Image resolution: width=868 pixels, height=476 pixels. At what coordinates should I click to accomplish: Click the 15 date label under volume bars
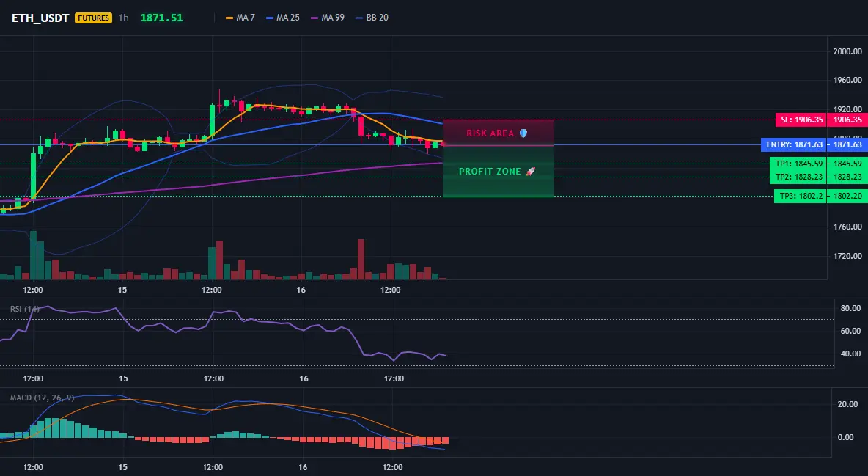122,290
